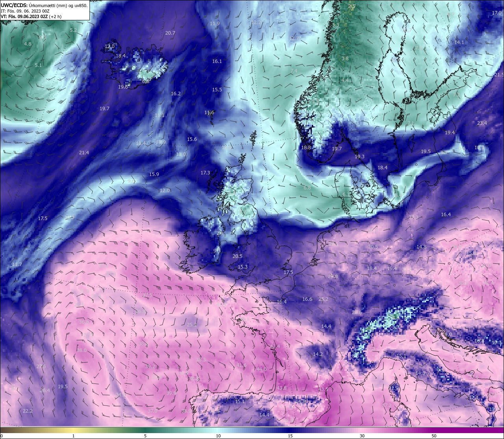Click the 23.4 value at the map's right edge
Screen dimensions: 504x439
482,123
